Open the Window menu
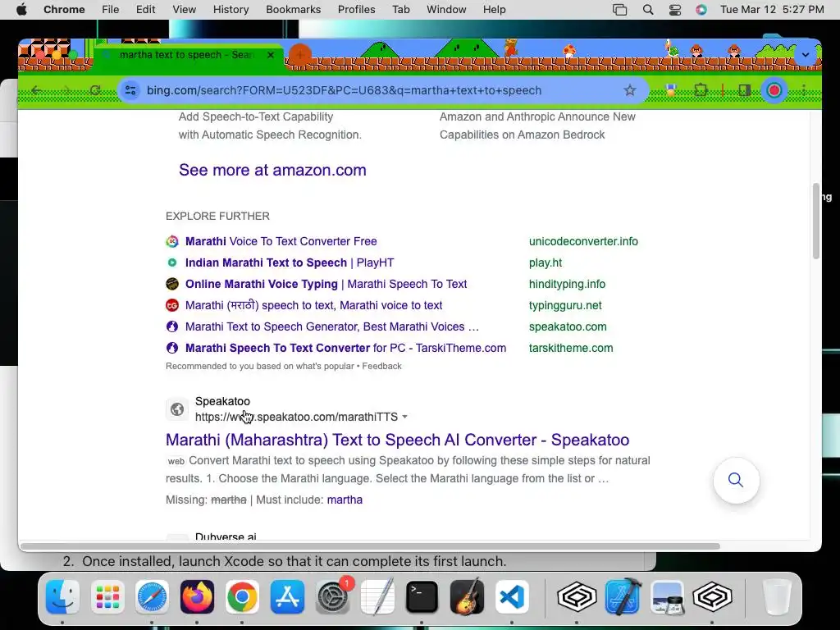 pyautogui.click(x=446, y=10)
